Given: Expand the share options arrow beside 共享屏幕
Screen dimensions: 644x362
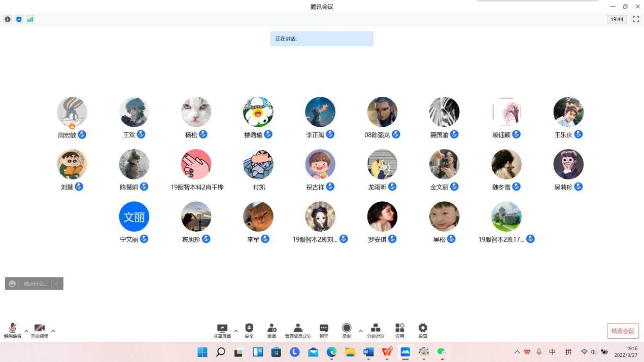Looking at the screenshot, I should (236, 331).
